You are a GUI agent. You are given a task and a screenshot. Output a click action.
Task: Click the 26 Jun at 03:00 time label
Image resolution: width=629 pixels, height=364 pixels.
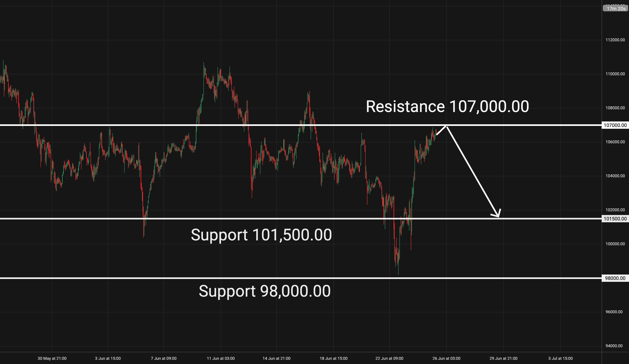[446, 358]
